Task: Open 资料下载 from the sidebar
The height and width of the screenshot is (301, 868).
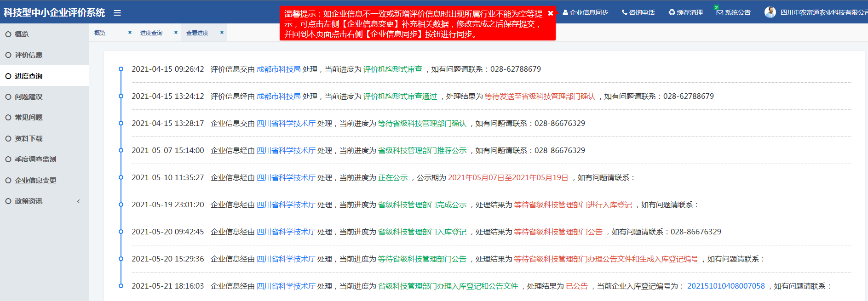Action: pos(29,139)
